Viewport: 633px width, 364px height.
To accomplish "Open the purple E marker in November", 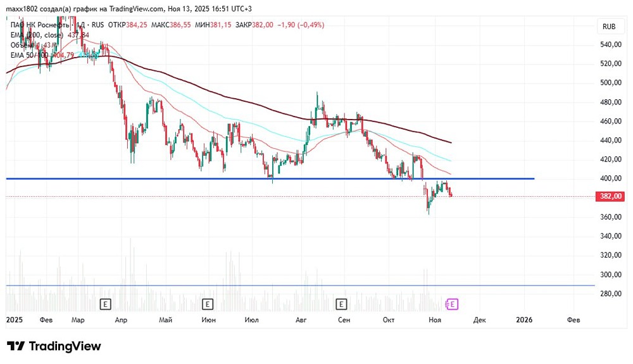I will click(x=453, y=304).
